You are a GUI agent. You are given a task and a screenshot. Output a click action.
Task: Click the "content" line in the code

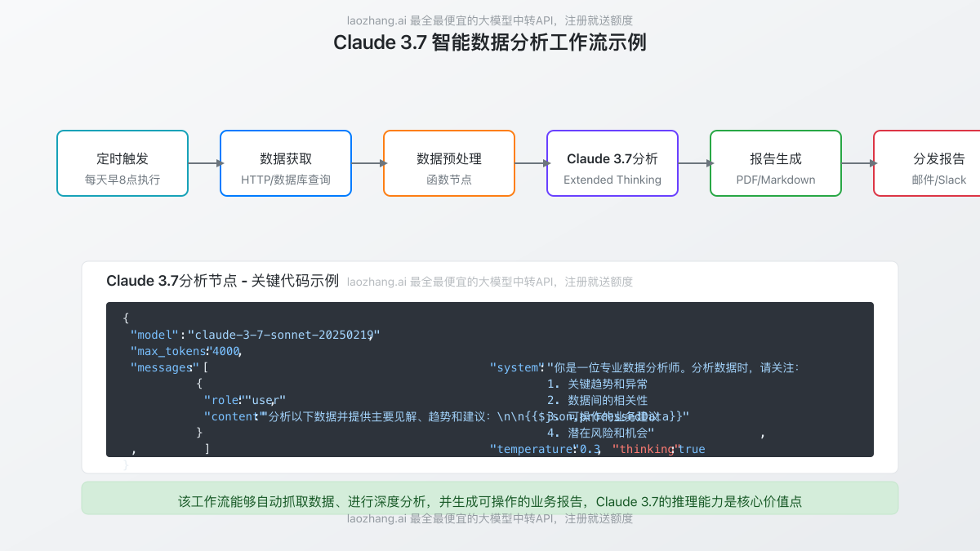(447, 416)
